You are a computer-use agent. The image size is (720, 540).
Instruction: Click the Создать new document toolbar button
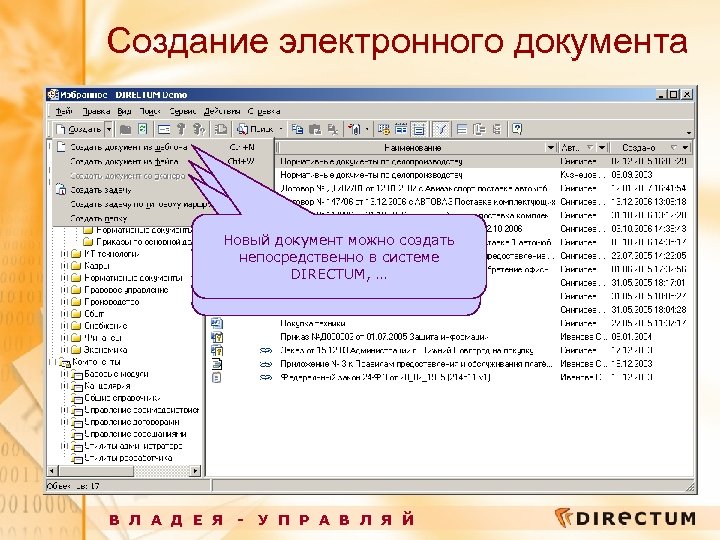[78, 129]
